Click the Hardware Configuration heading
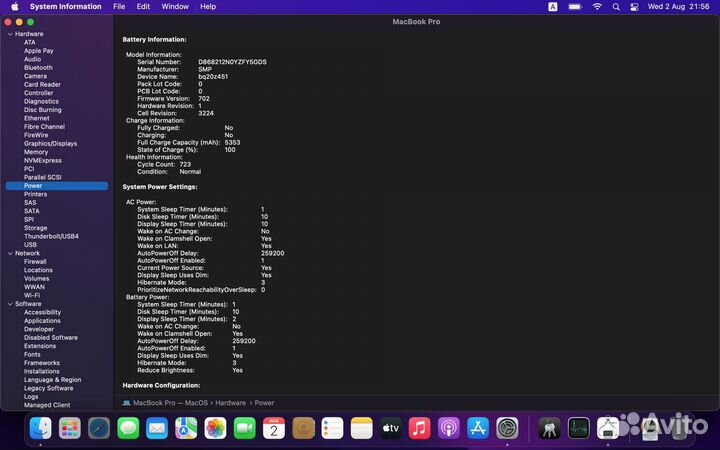 click(x=161, y=385)
